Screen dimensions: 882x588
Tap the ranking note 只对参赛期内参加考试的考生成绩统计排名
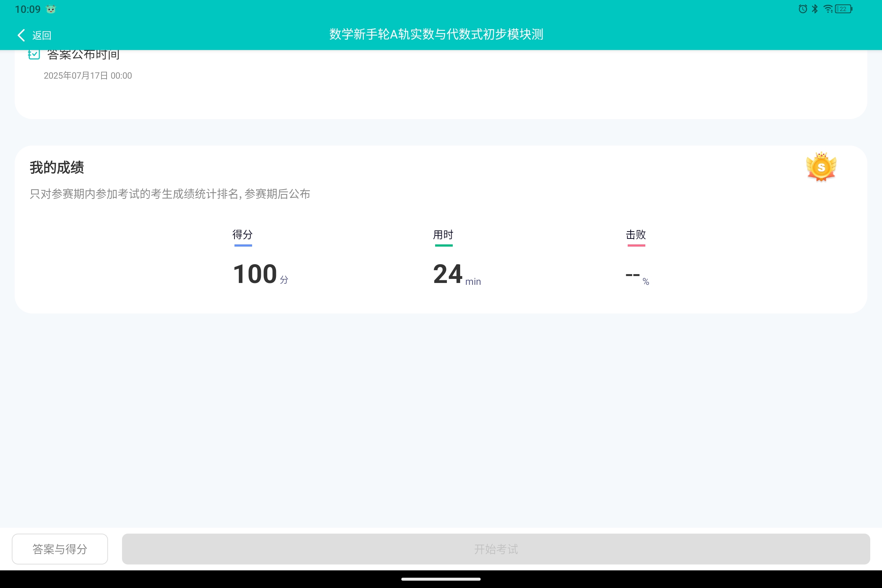click(x=170, y=194)
